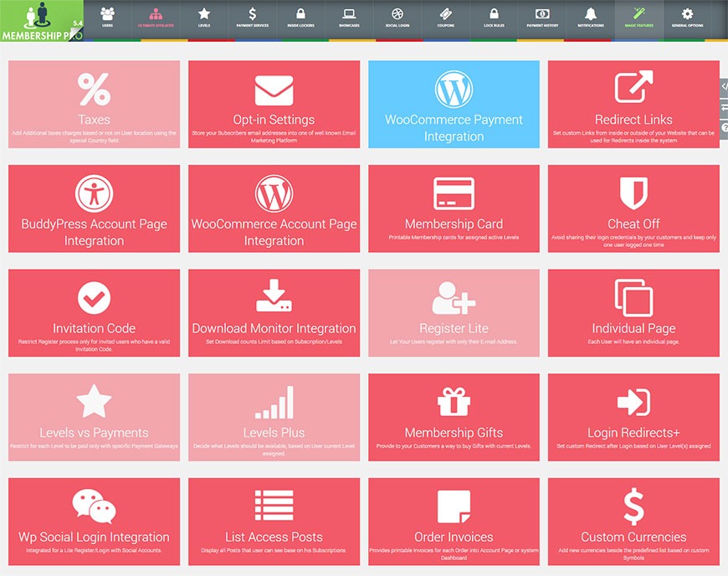The height and width of the screenshot is (576, 728).
Task: Open Wp Social Login Integration module
Action: tap(94, 522)
